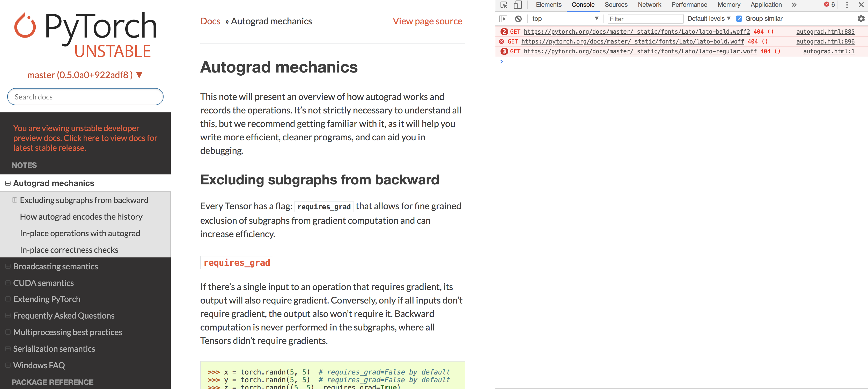Open the master version dropdown arrow
The width and height of the screenshot is (868, 389).
coord(139,75)
